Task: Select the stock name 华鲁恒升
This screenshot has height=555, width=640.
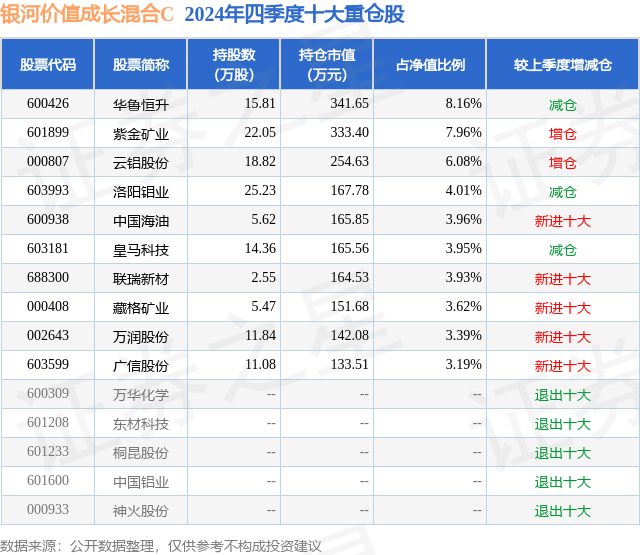Action: pyautogui.click(x=141, y=105)
